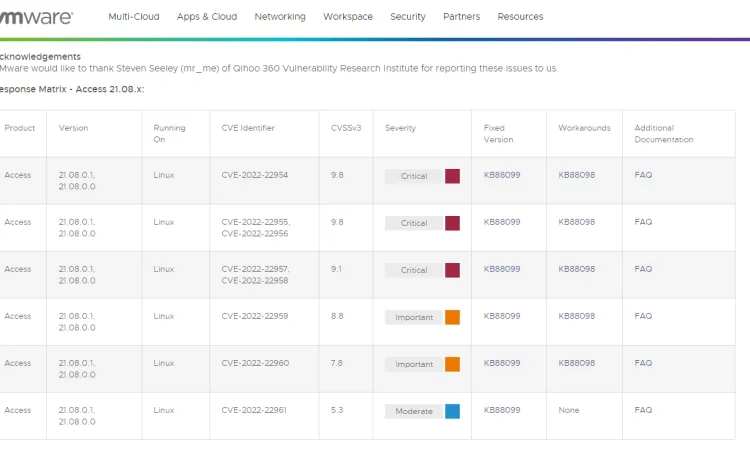Click the Moderate severity label
Screen dimensions: 750x450
click(x=414, y=411)
